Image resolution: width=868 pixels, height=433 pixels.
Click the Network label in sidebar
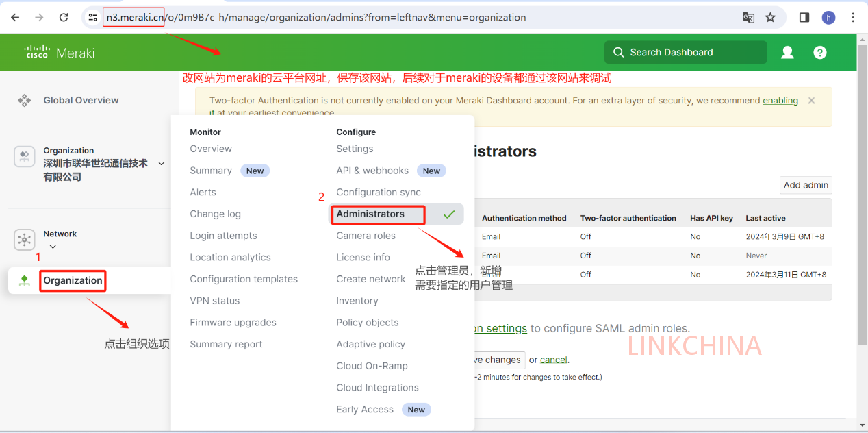click(x=60, y=234)
